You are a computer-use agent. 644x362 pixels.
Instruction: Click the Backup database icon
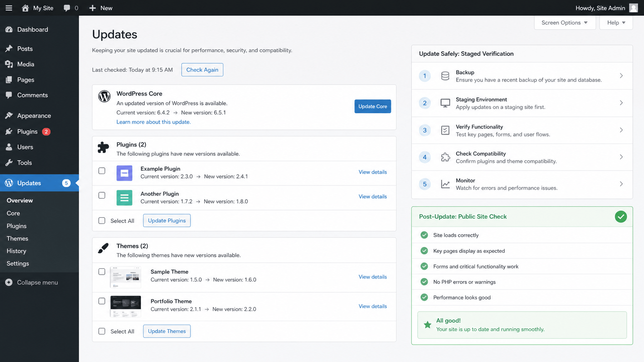click(445, 76)
